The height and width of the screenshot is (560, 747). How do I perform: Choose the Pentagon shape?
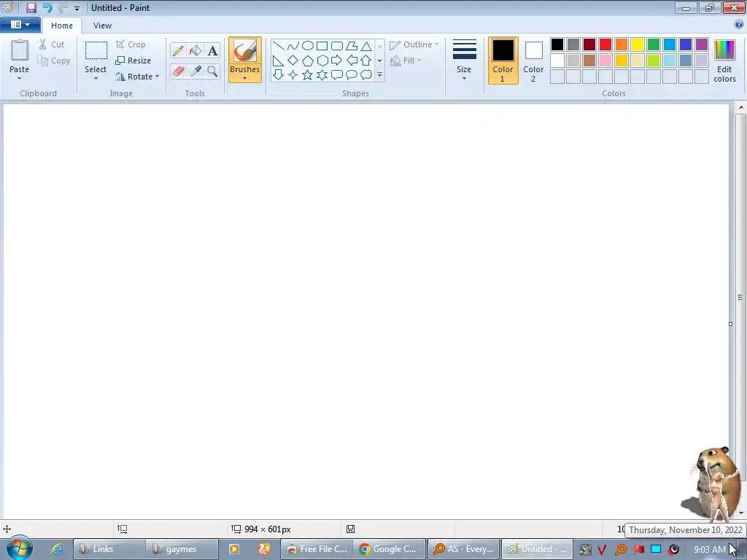308,61
